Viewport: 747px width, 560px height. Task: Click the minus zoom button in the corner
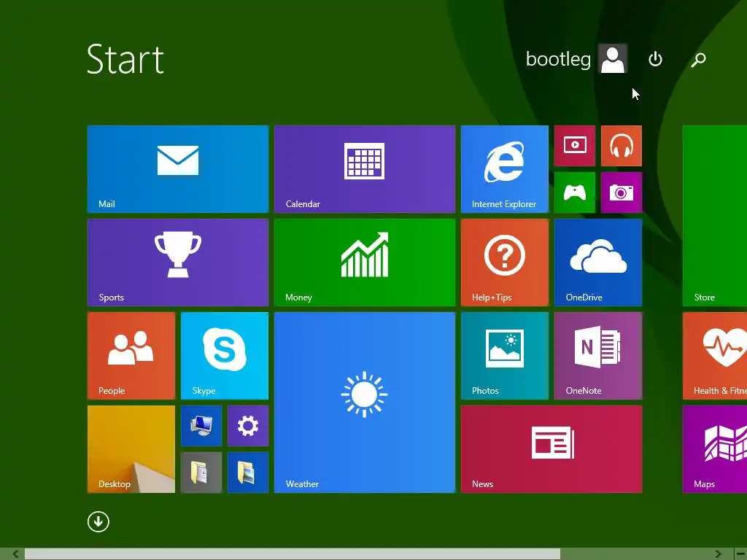click(x=740, y=554)
